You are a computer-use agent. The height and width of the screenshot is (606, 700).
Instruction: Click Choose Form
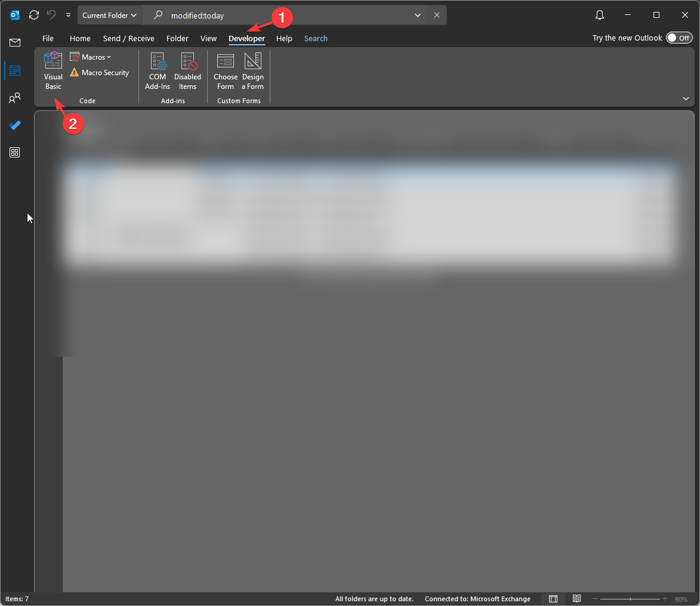225,70
